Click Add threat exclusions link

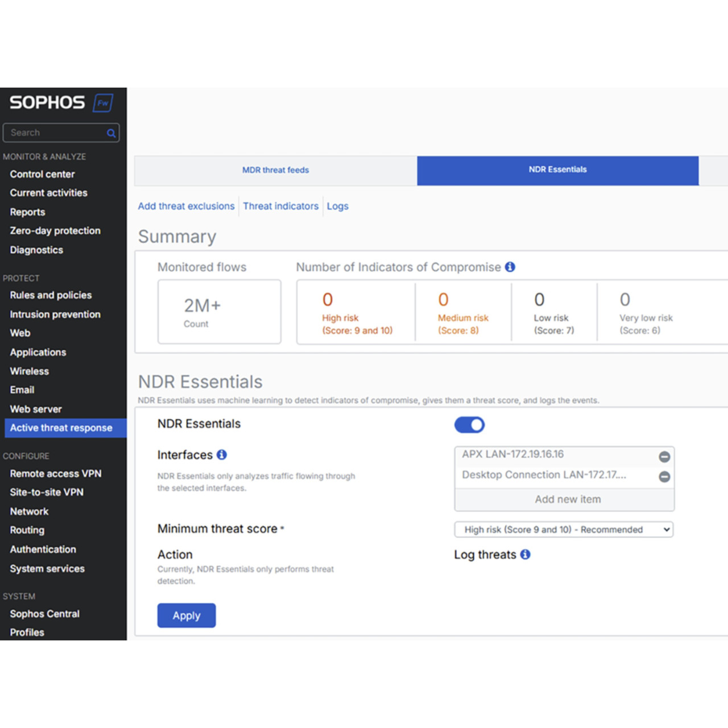pyautogui.click(x=187, y=206)
